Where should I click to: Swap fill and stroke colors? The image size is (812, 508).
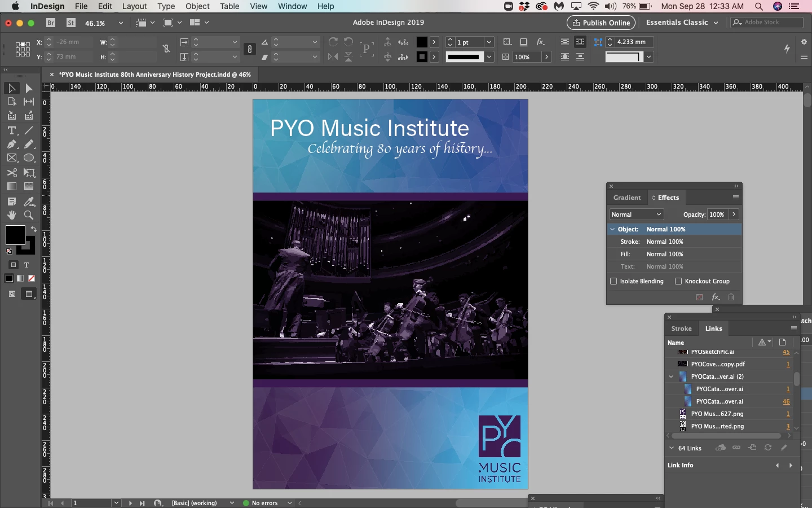(x=34, y=229)
